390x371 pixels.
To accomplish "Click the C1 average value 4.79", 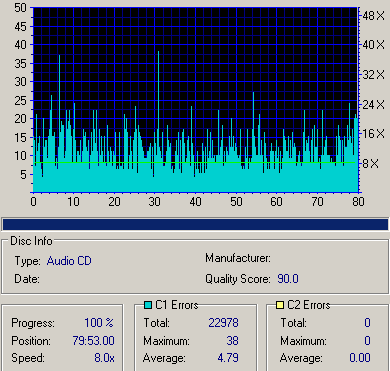I will pos(228,358).
